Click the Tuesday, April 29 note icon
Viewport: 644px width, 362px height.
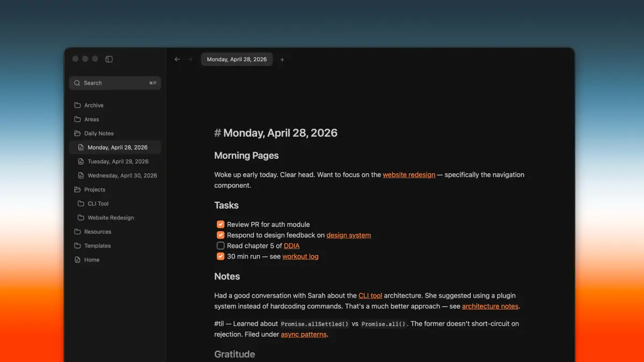pos(81,161)
